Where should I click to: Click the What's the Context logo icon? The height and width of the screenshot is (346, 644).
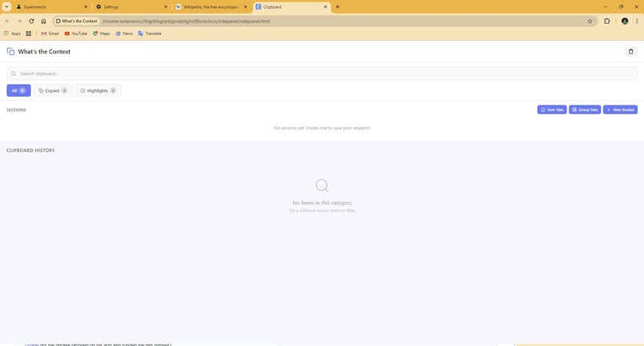(x=10, y=51)
